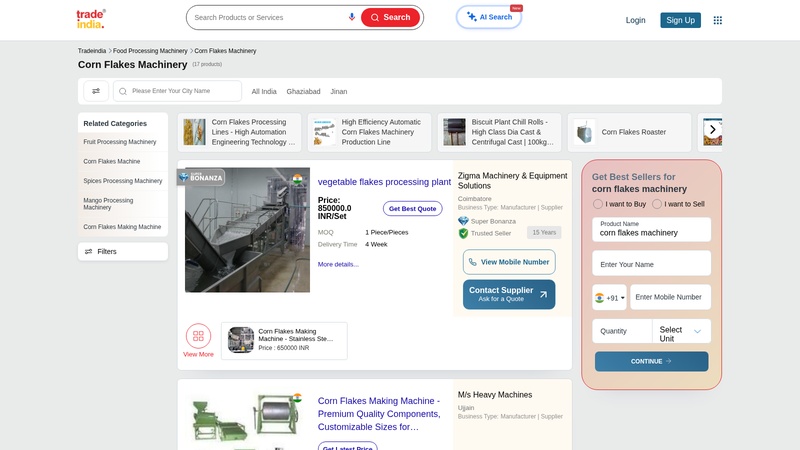The height and width of the screenshot is (450, 800).
Task: Focus the Please Enter Your City Name field
Action: pos(178,91)
